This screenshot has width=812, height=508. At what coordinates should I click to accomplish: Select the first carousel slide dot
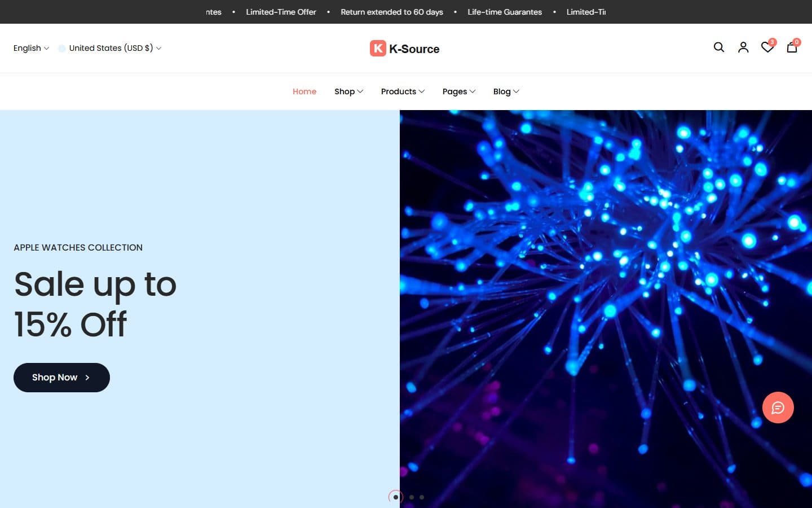396,497
